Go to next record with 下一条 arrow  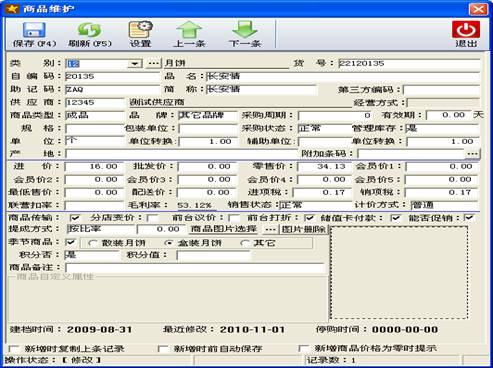click(245, 30)
